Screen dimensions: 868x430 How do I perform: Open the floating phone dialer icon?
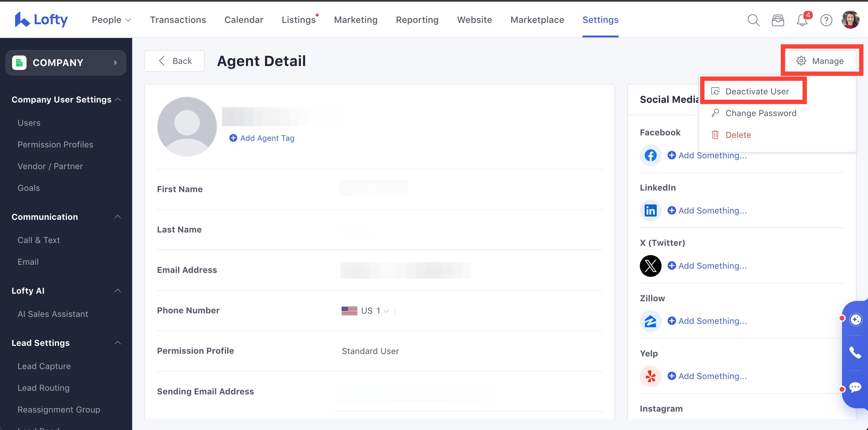coord(855,353)
